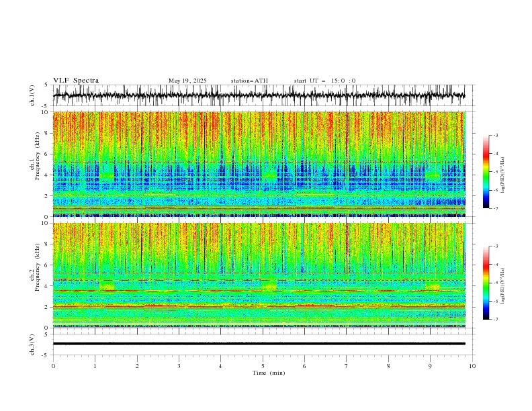Viewport: 532px width, 411px height.
Task: Click the ch.1 voltage waveform trace
Action: coord(259,95)
